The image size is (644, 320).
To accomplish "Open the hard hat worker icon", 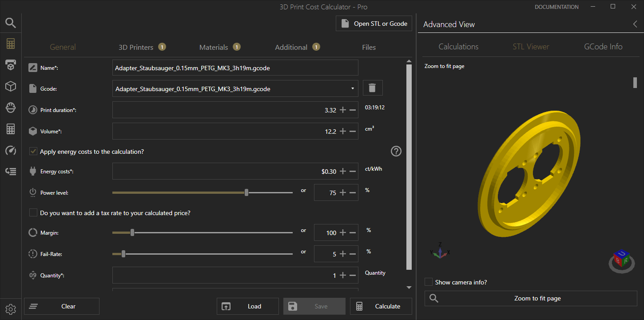I will pos(11,108).
